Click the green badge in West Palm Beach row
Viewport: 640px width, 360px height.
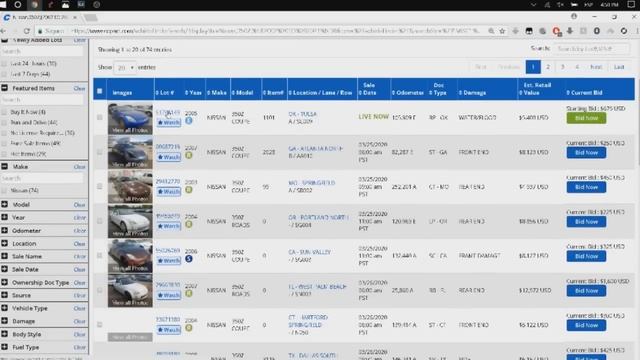[x=189, y=293]
